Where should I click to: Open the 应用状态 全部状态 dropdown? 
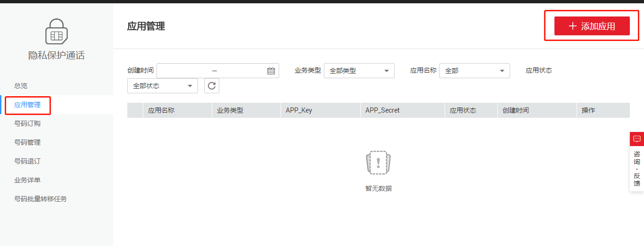click(163, 86)
